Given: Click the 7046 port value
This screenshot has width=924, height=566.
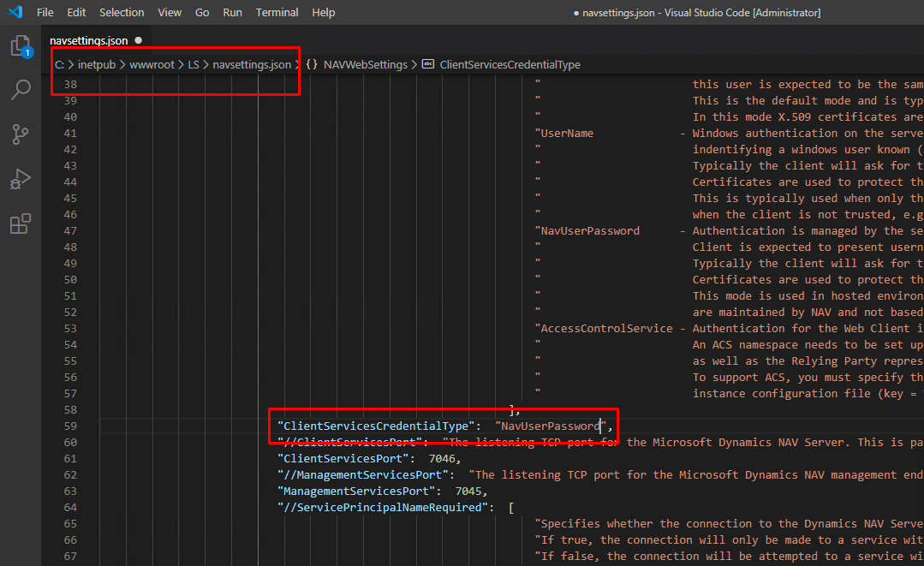Looking at the screenshot, I should click(x=442, y=458).
